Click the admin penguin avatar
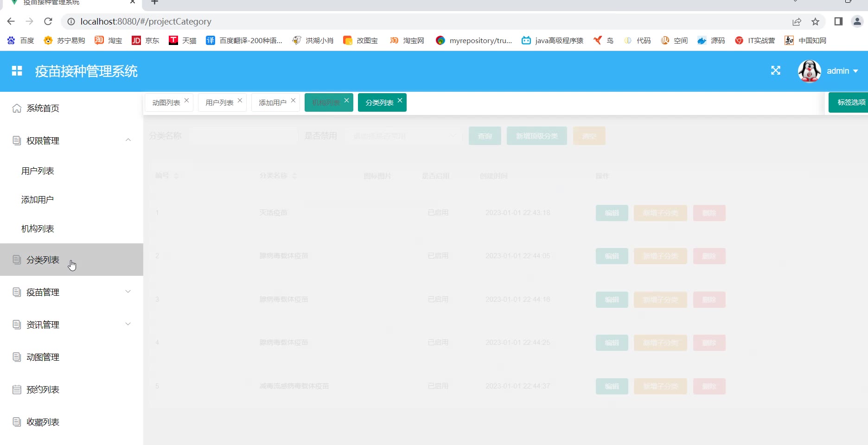 click(x=809, y=71)
